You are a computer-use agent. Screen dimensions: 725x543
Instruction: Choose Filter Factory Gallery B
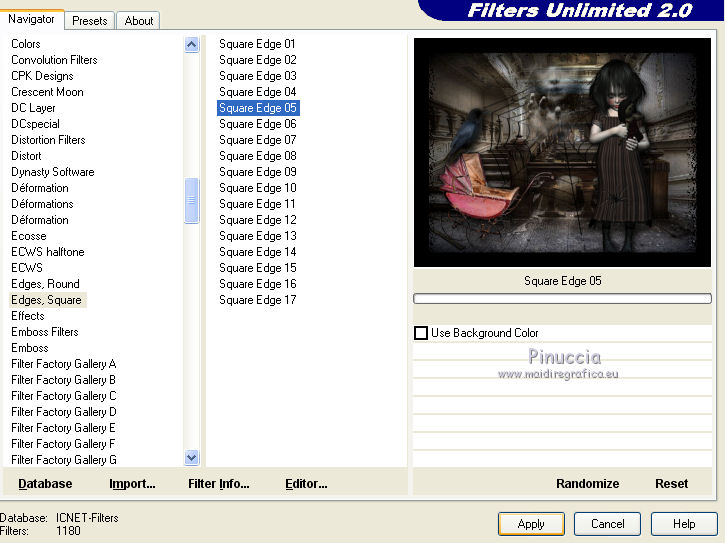click(x=63, y=380)
